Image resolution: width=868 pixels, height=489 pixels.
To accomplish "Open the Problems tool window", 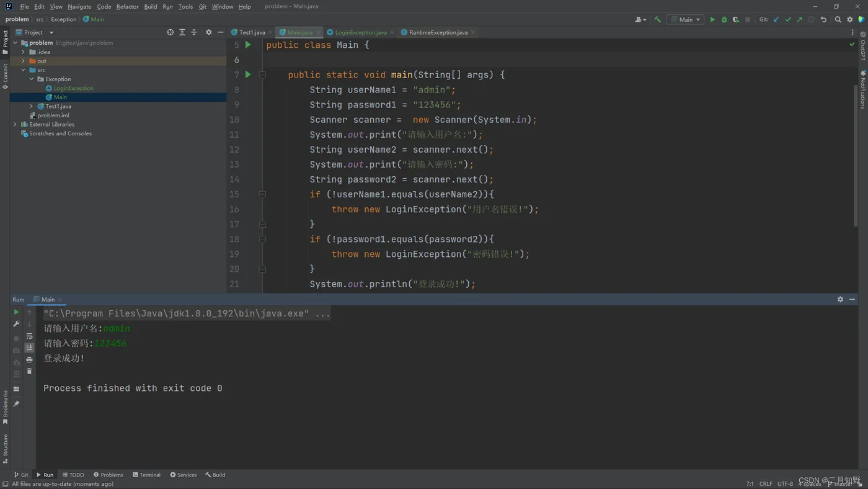I will 108,475.
